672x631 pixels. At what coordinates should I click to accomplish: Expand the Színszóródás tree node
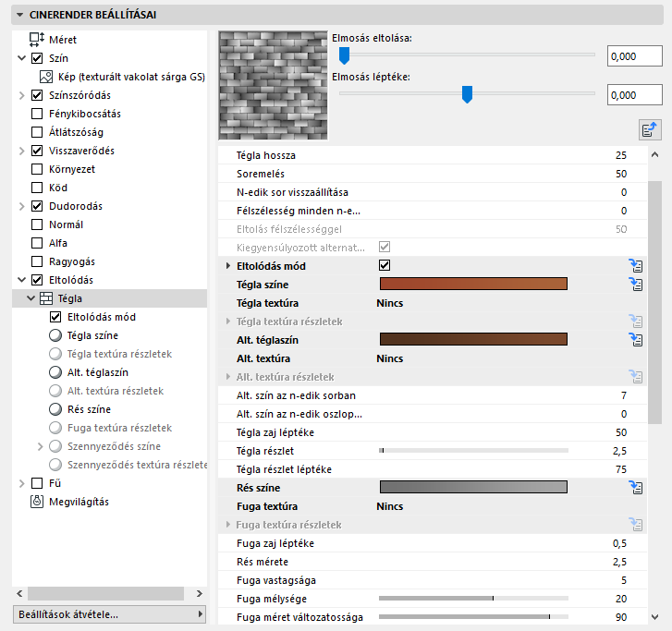(22, 95)
